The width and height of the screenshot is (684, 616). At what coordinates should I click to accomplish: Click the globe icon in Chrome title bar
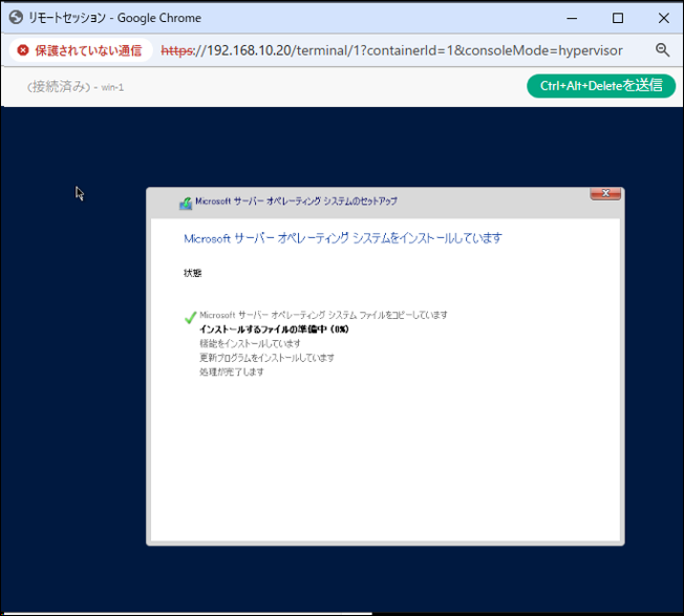tap(16, 17)
